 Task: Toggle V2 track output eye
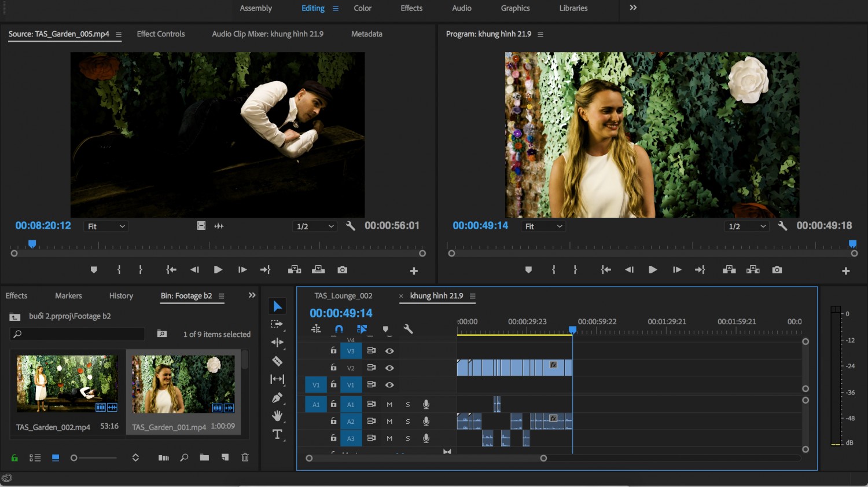[389, 368]
